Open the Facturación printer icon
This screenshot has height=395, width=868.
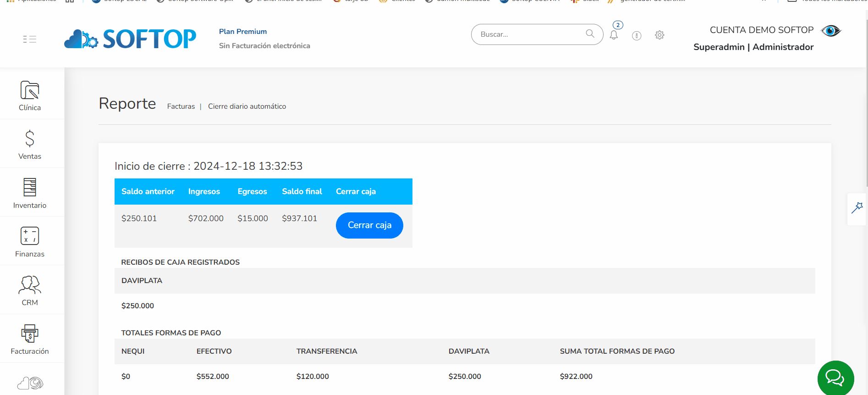30,334
